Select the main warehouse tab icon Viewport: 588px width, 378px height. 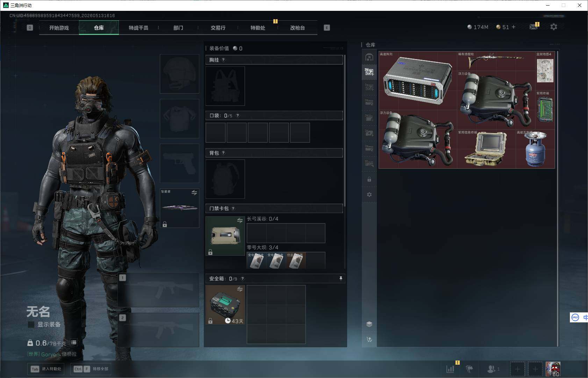tap(369, 57)
